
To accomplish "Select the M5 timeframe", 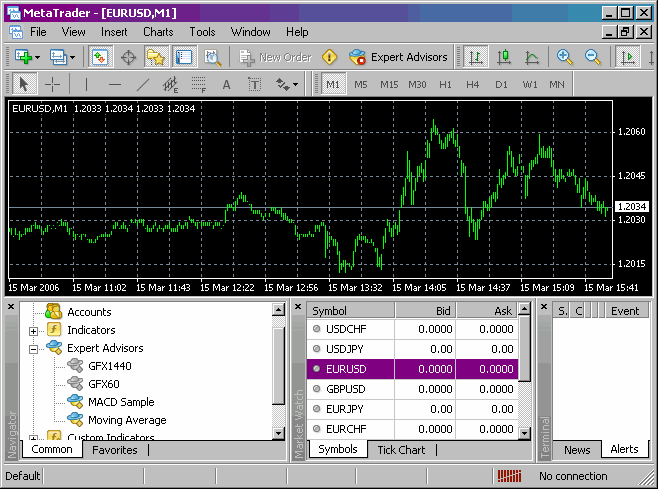I will pyautogui.click(x=360, y=84).
